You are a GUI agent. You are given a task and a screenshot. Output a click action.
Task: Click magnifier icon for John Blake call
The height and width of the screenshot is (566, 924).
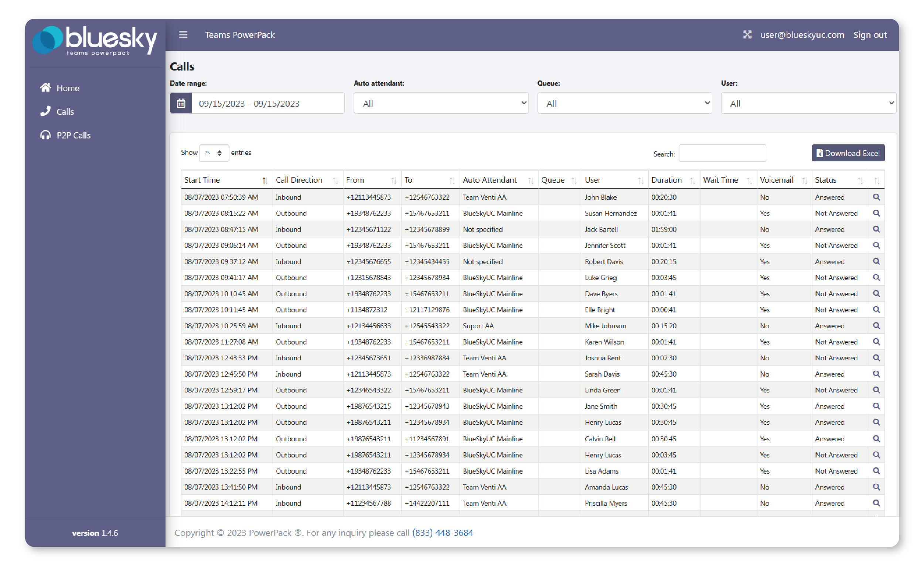[876, 197]
